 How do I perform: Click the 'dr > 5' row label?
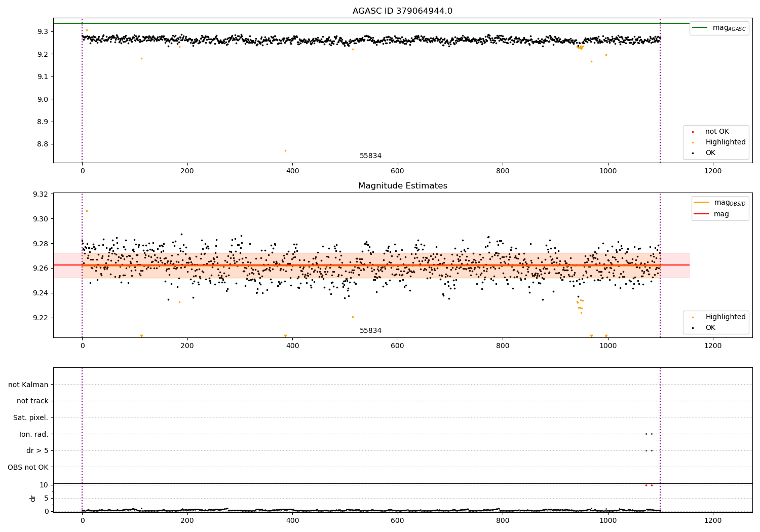(x=37, y=451)
